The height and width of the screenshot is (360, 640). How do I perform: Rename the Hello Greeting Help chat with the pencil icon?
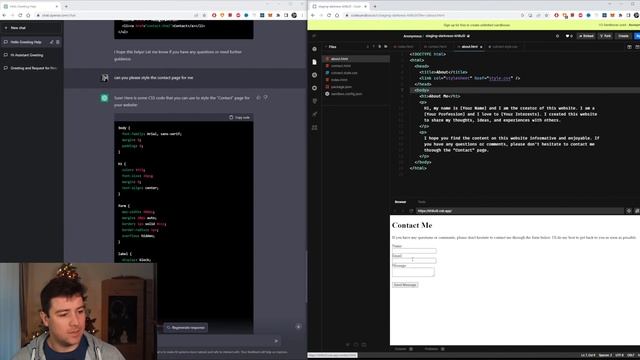pos(51,42)
